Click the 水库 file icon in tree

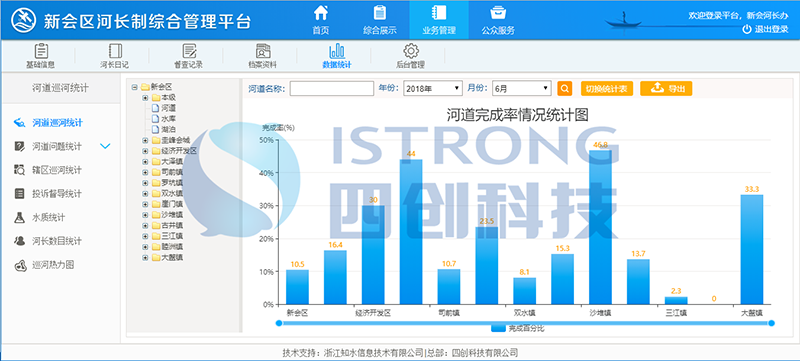click(156, 119)
